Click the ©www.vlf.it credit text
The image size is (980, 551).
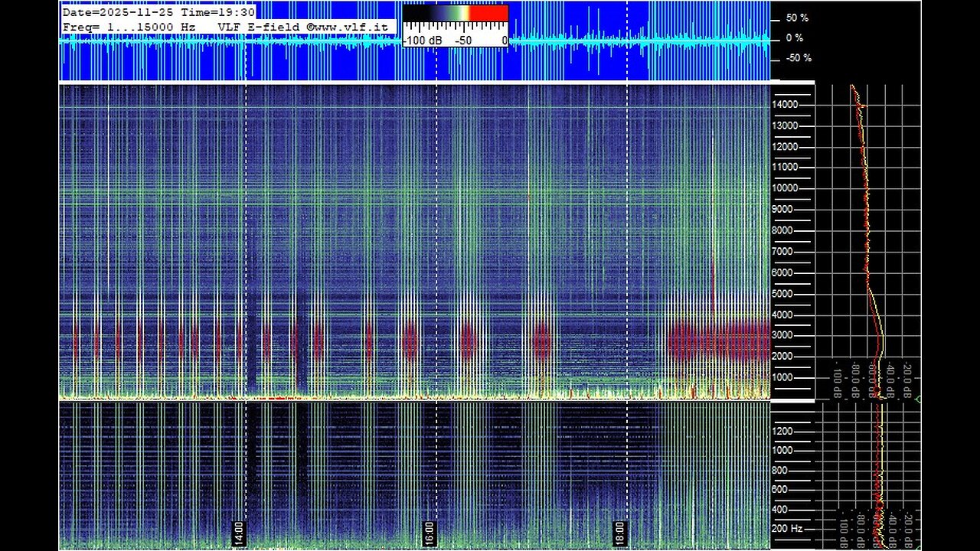[x=348, y=27]
